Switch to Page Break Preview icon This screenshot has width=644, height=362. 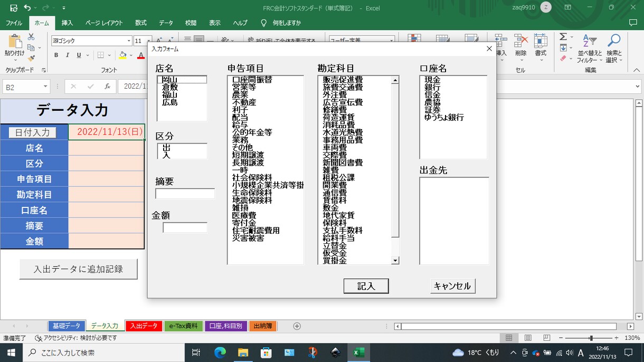pos(546,338)
